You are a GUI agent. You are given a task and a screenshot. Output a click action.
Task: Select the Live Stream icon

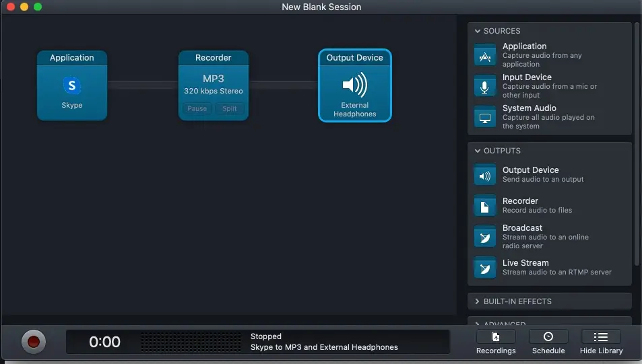point(485,267)
